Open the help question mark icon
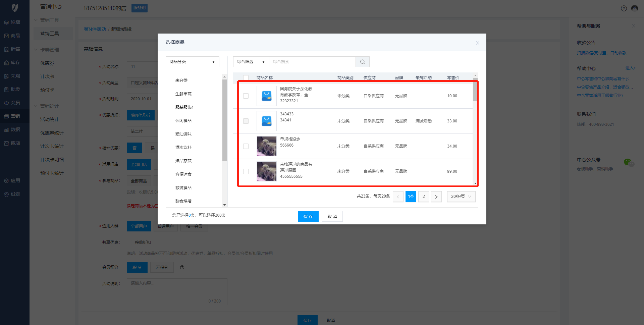644x325 pixels. 624,8
